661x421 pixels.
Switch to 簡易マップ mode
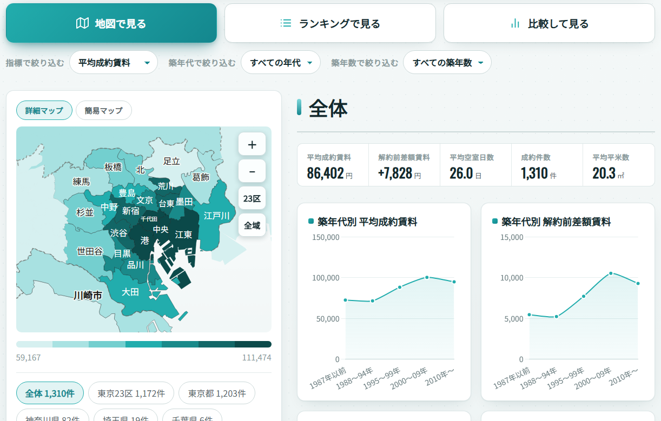tap(104, 110)
